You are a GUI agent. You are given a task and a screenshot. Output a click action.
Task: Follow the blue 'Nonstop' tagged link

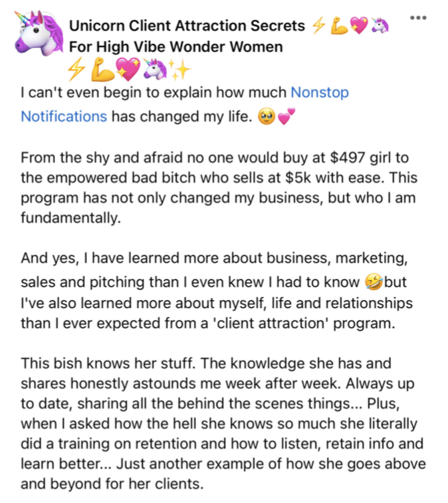320,92
